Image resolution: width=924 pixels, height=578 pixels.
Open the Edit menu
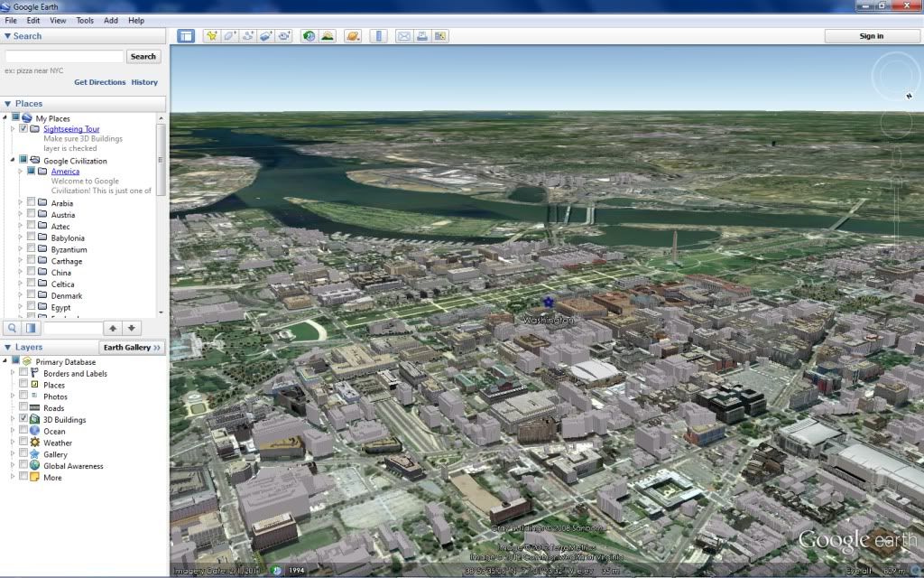[x=33, y=20]
